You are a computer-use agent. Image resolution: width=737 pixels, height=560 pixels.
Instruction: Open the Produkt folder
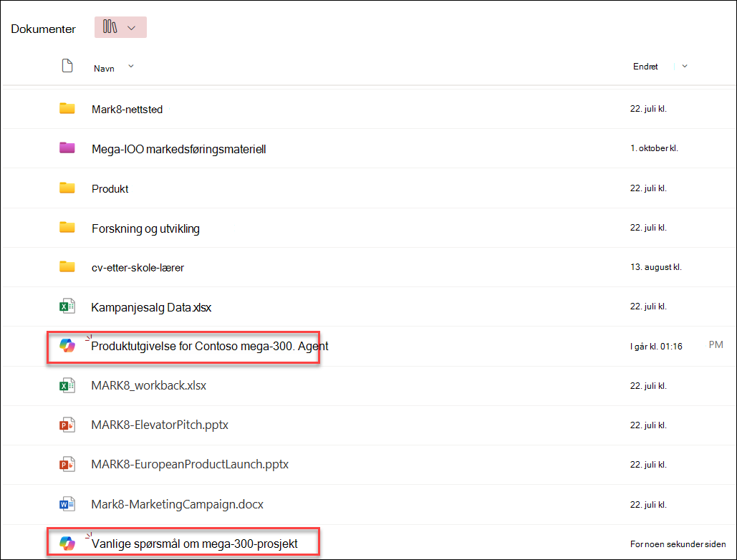(110, 189)
